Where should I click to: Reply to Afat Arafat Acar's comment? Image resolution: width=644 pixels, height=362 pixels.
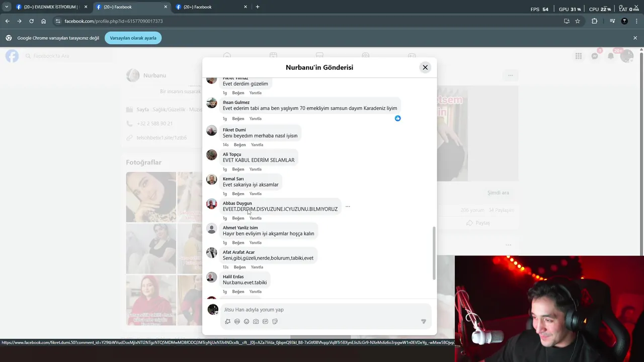coord(257,267)
